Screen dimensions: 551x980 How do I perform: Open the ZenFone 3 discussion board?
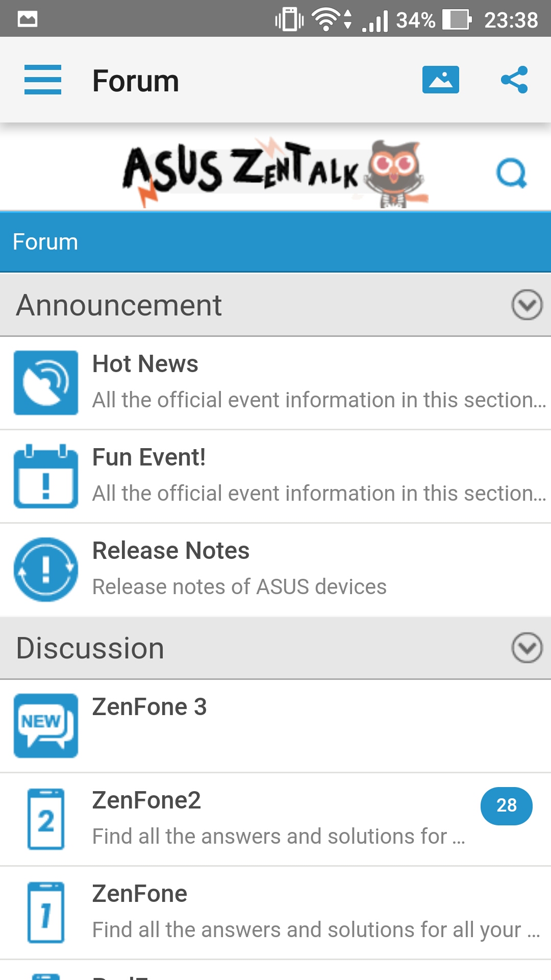275,726
